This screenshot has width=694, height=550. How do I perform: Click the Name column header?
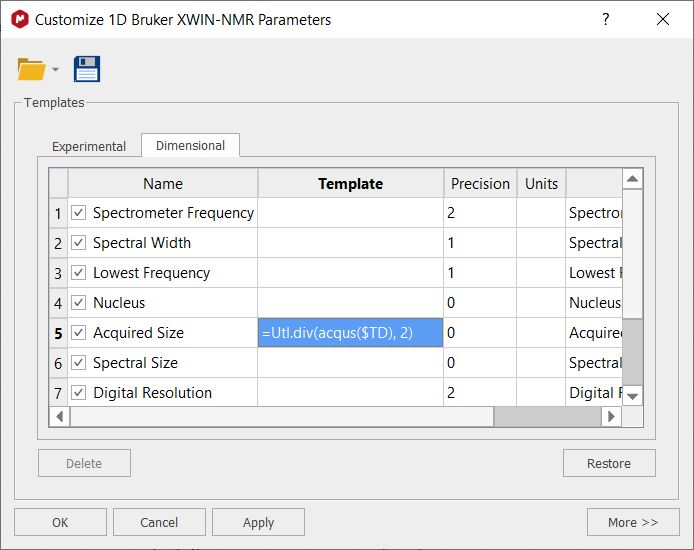[x=163, y=183]
